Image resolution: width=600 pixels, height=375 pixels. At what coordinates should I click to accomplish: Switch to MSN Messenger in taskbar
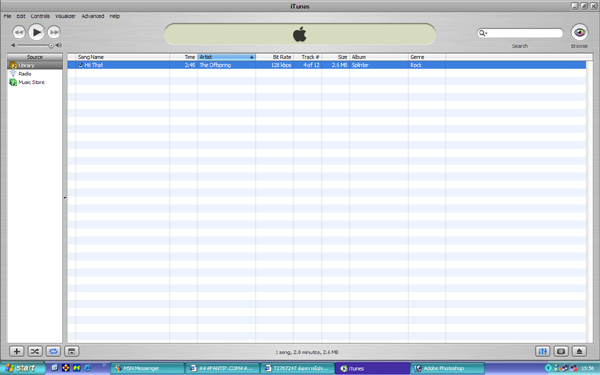147,368
